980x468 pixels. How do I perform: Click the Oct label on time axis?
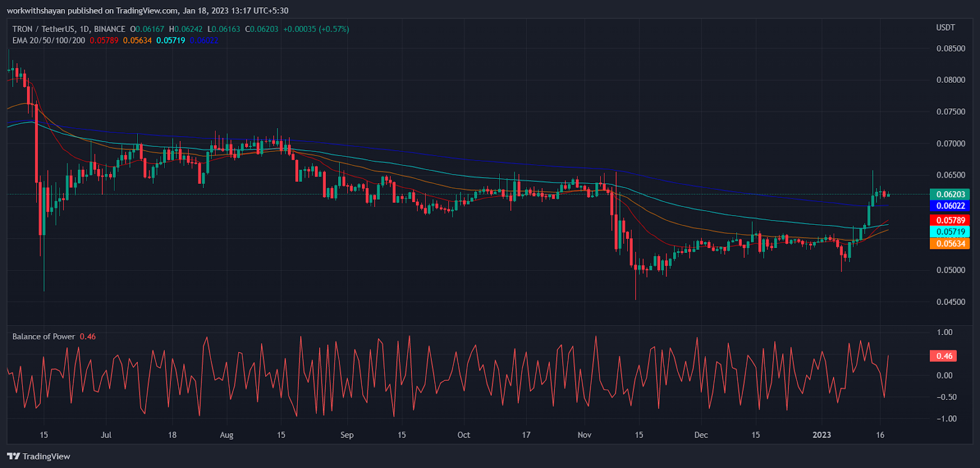[x=464, y=435]
